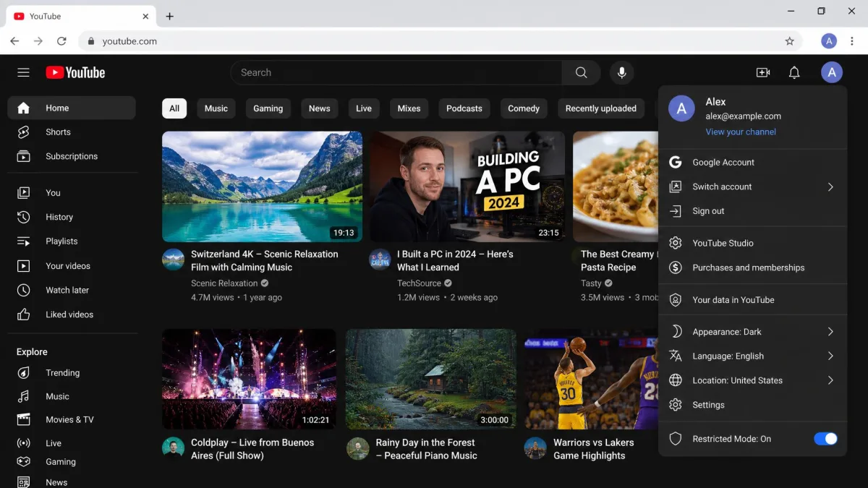Screen dimensions: 868x488
Task: Open Your data in YouTube
Action: (752, 300)
